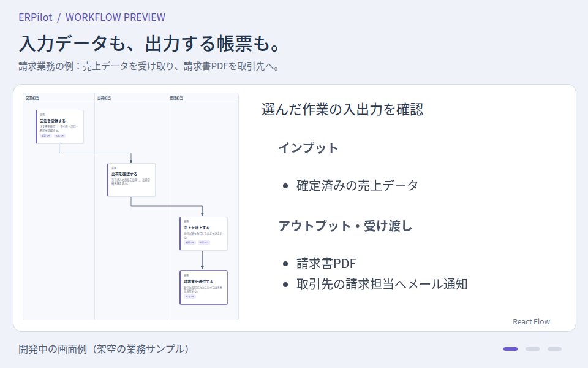Click the subtitle starting with 請求業務の例
Screen dimensions: 588x368
[x=149, y=66]
